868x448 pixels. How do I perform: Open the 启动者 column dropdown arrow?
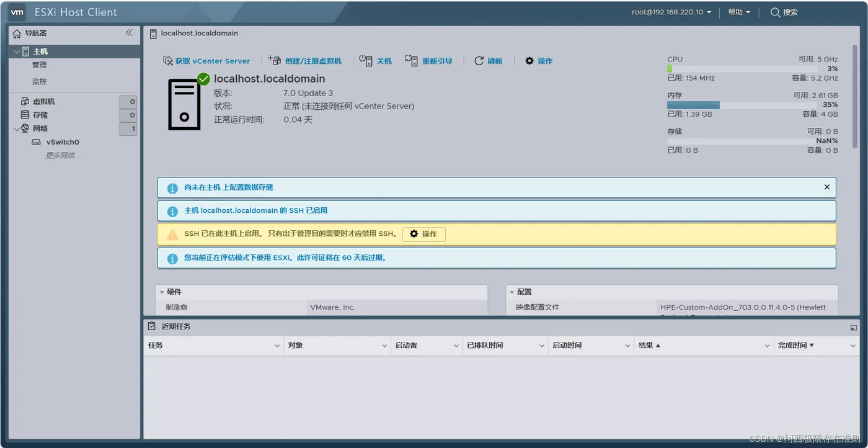click(x=456, y=346)
